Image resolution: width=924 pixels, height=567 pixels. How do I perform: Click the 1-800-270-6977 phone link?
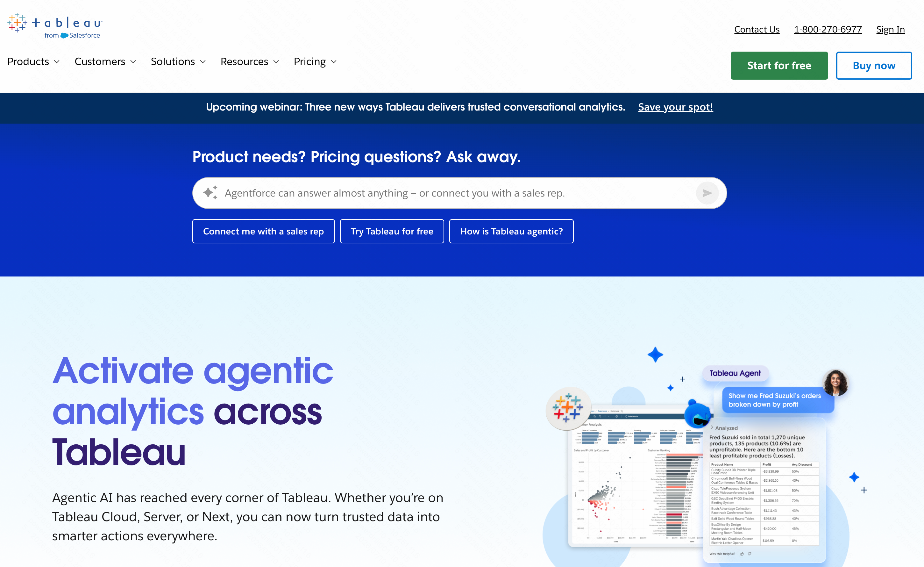[x=828, y=29]
